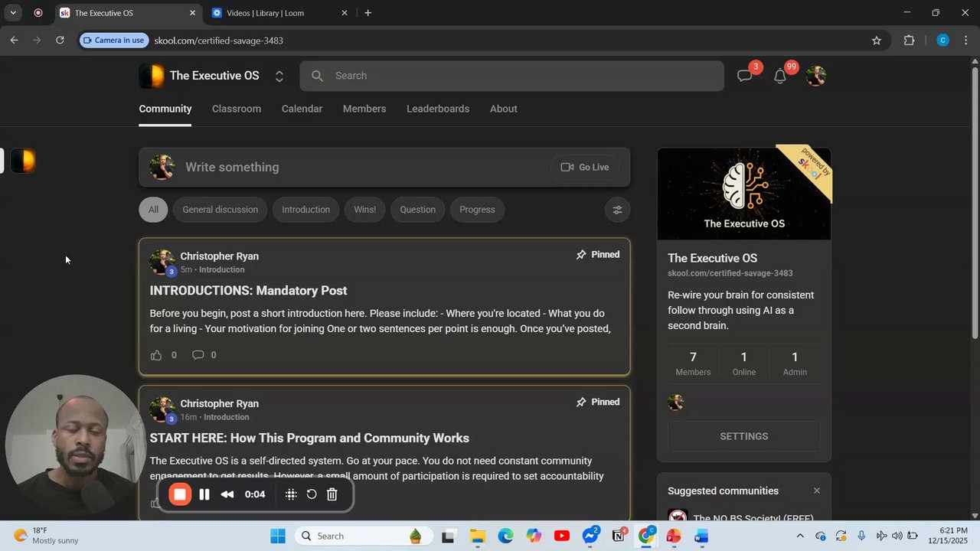The height and width of the screenshot is (551, 980).
Task: Toggle the Progress feed filter
Action: point(477,209)
